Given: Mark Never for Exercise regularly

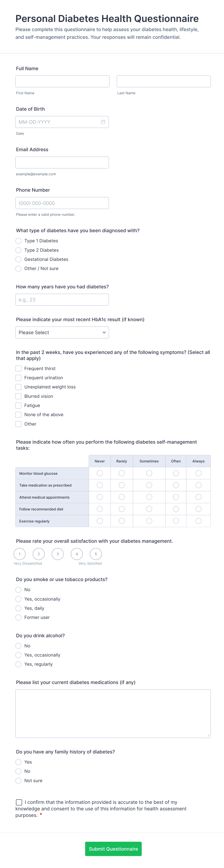Looking at the screenshot, I should (x=100, y=521).
